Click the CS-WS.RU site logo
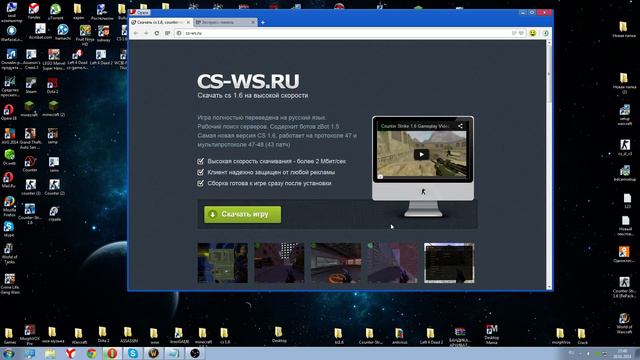The width and height of the screenshot is (640, 360). point(248,81)
